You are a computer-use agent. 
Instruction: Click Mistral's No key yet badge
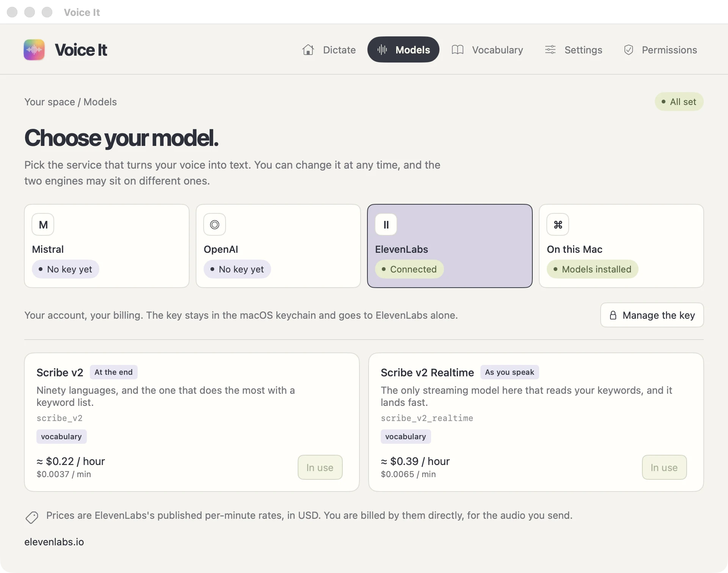point(66,269)
